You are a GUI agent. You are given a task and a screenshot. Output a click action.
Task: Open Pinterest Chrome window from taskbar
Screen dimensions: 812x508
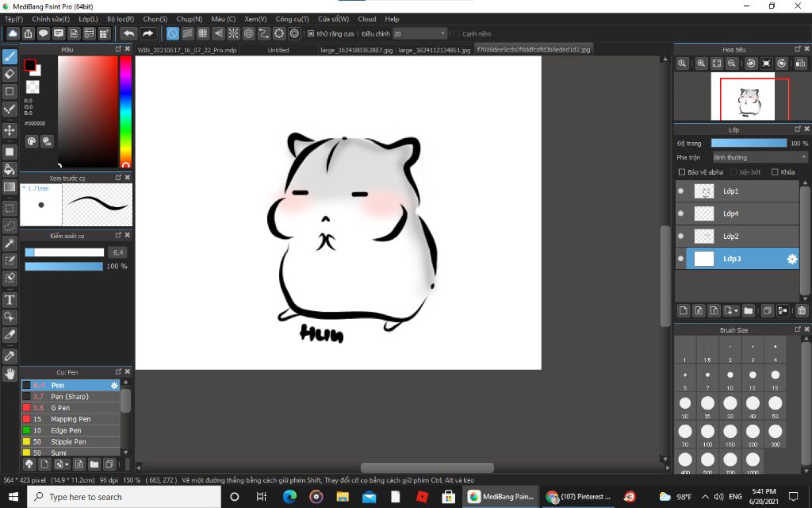coord(579,497)
